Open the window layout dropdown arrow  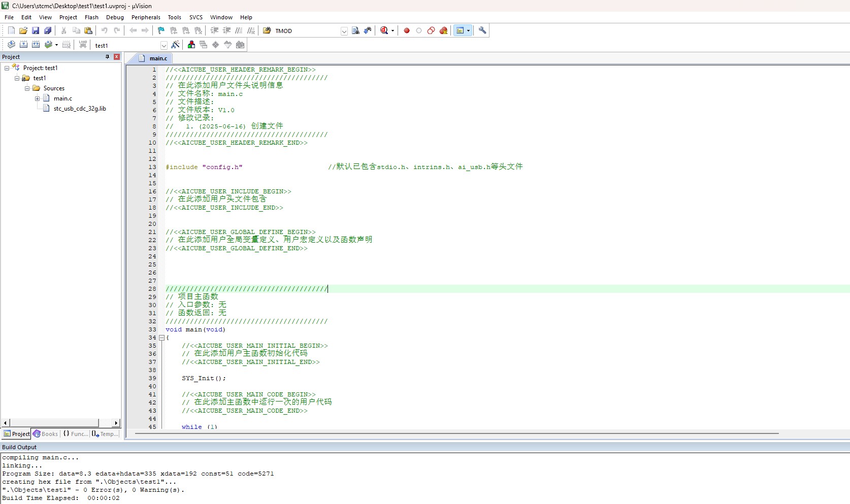(x=468, y=31)
